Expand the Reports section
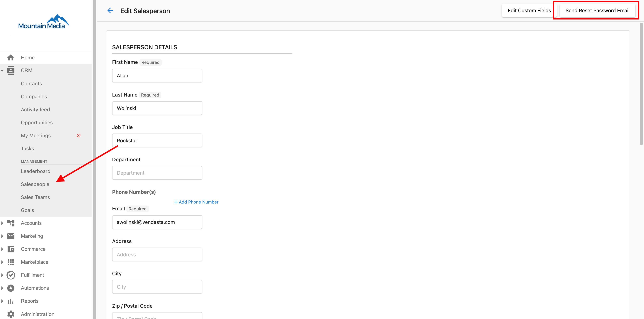 tap(3, 301)
